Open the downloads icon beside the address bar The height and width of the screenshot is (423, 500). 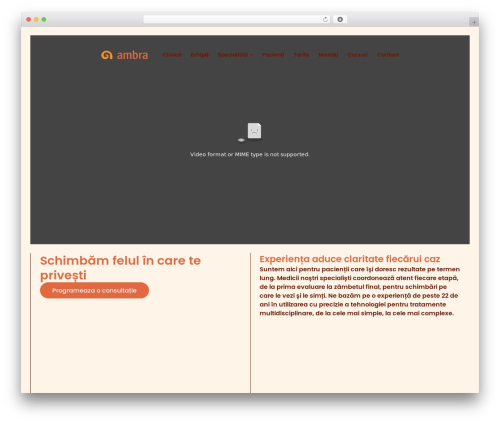340,19
